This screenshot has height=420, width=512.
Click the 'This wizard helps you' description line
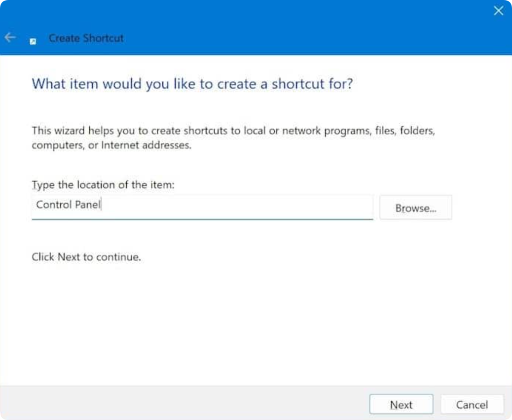[x=233, y=131]
